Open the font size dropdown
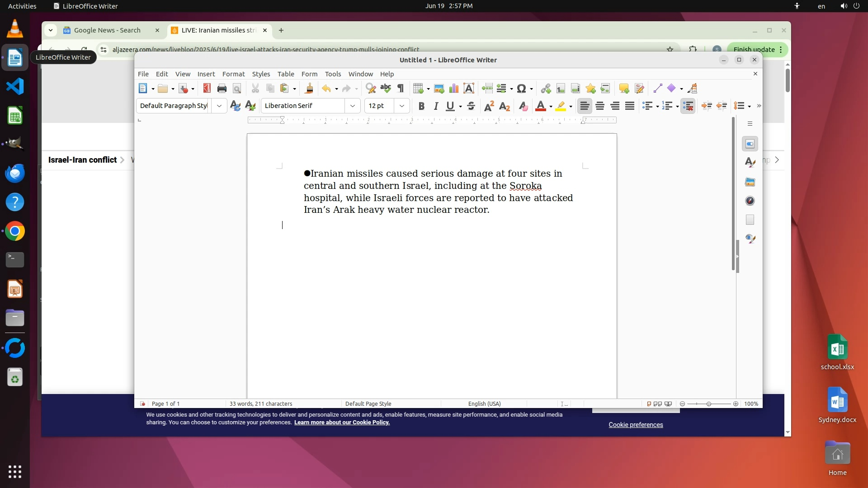The height and width of the screenshot is (488, 868). coord(401,106)
